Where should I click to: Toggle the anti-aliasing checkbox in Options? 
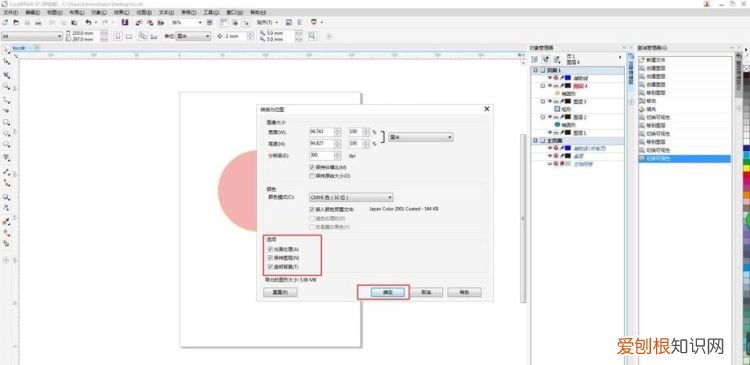coord(270,249)
